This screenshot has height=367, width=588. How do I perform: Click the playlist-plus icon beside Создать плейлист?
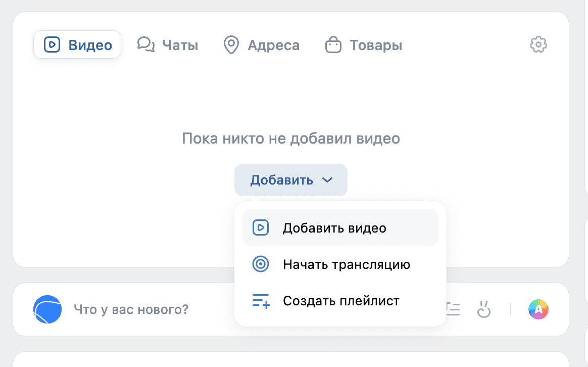pyautogui.click(x=261, y=301)
